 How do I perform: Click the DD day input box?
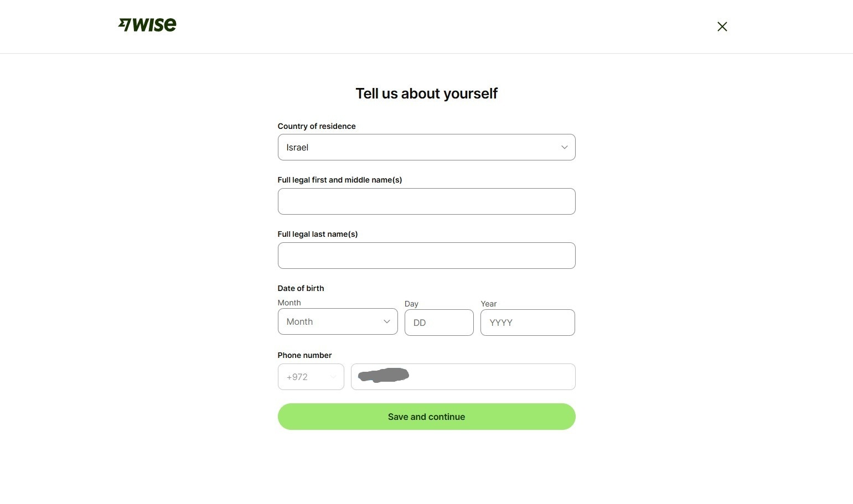click(x=439, y=323)
